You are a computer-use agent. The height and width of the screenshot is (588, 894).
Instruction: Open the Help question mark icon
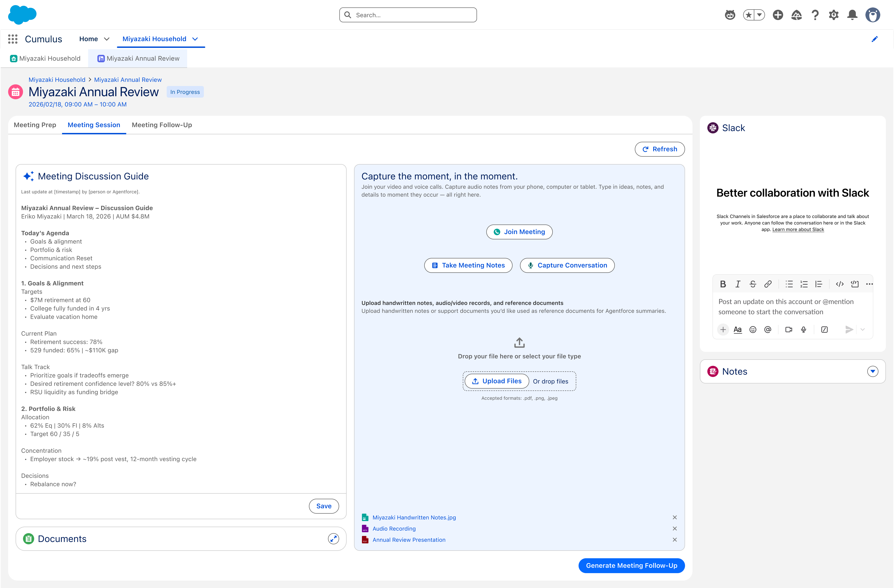point(815,15)
